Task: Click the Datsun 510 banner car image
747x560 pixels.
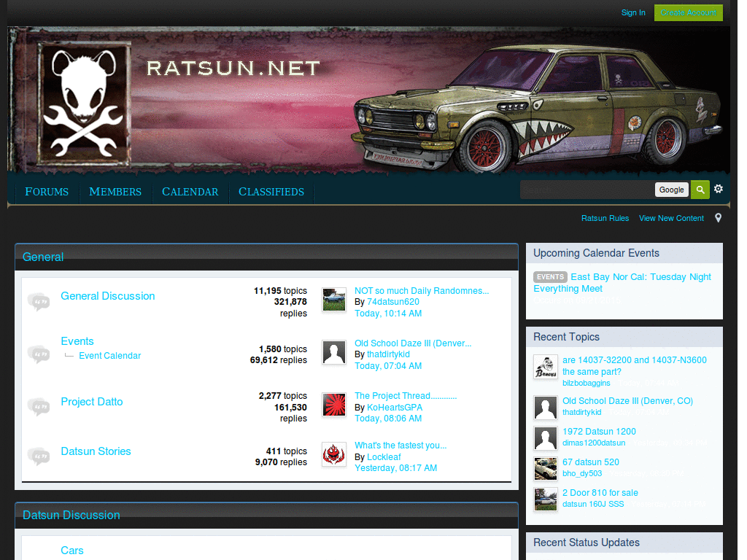Action: [537, 109]
